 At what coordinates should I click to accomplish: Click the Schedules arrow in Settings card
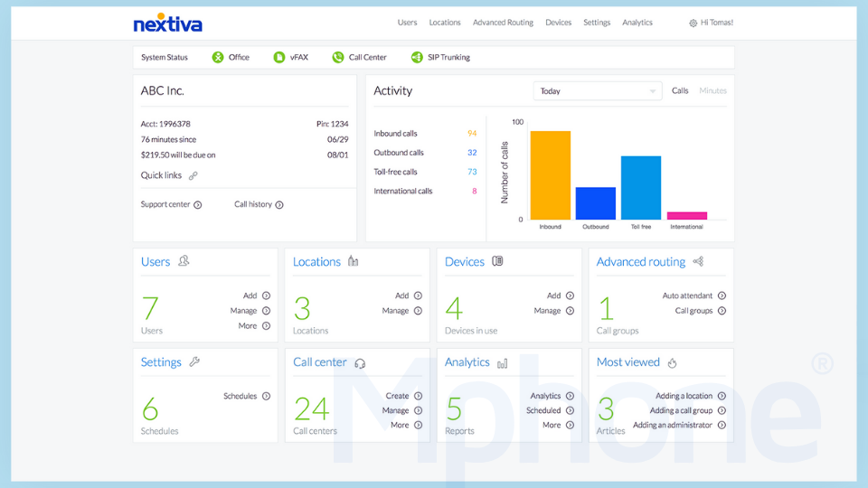[266, 396]
